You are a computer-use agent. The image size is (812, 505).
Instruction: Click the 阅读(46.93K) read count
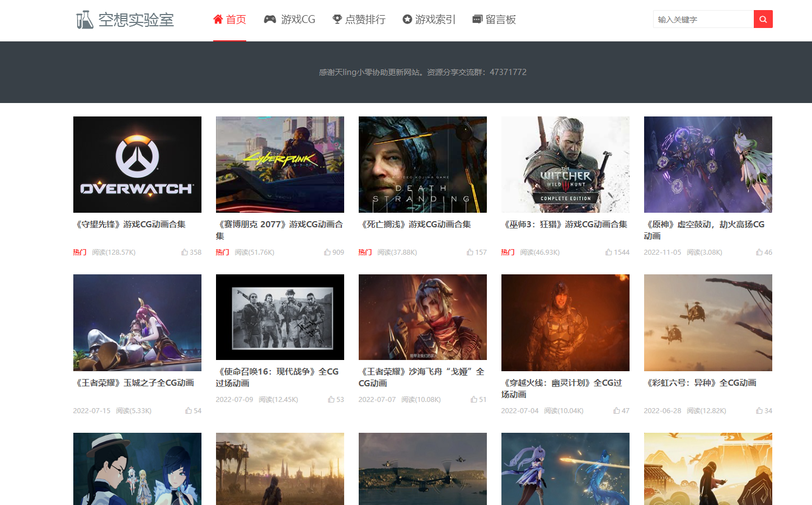540,252
